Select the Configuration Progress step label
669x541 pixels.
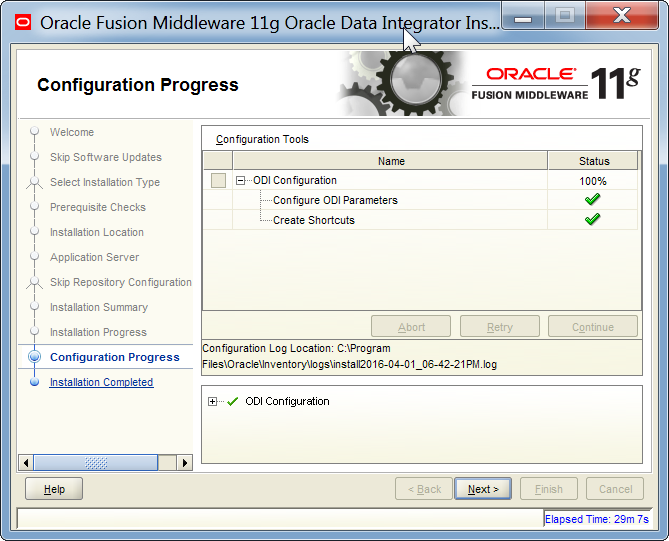click(x=115, y=357)
